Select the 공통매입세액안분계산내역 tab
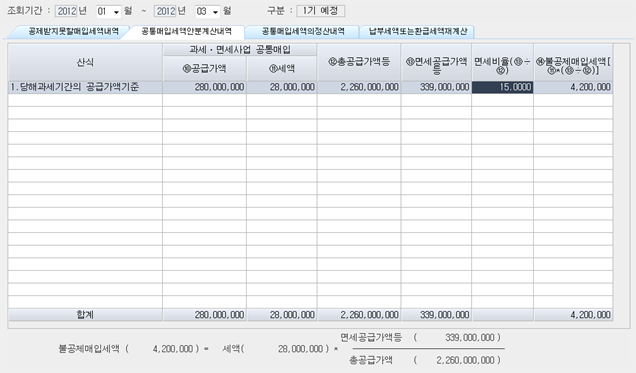The height and width of the screenshot is (373, 636). (187, 32)
